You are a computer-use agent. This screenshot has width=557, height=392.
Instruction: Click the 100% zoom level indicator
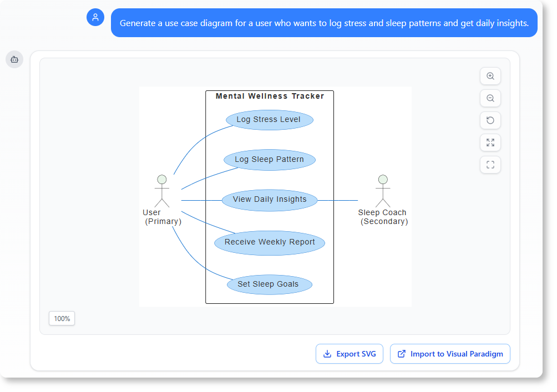point(62,319)
